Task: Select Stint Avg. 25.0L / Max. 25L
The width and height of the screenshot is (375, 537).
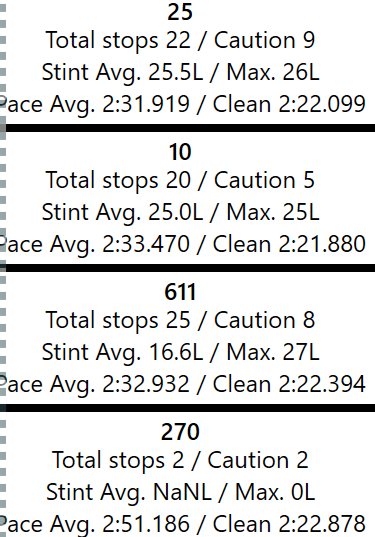Action: coord(180,212)
